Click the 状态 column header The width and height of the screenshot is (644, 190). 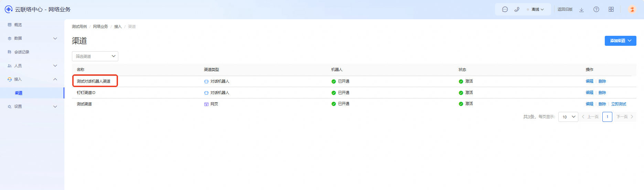(462, 70)
